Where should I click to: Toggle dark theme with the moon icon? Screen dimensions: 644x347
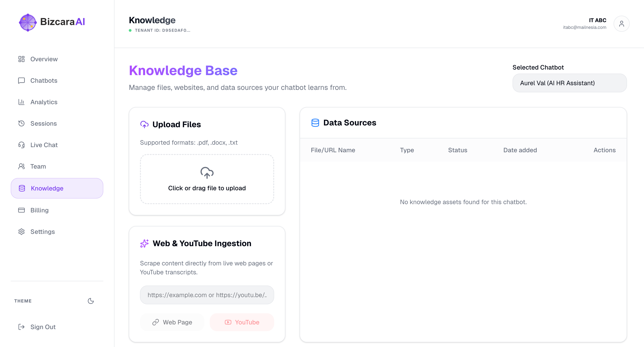(91, 301)
